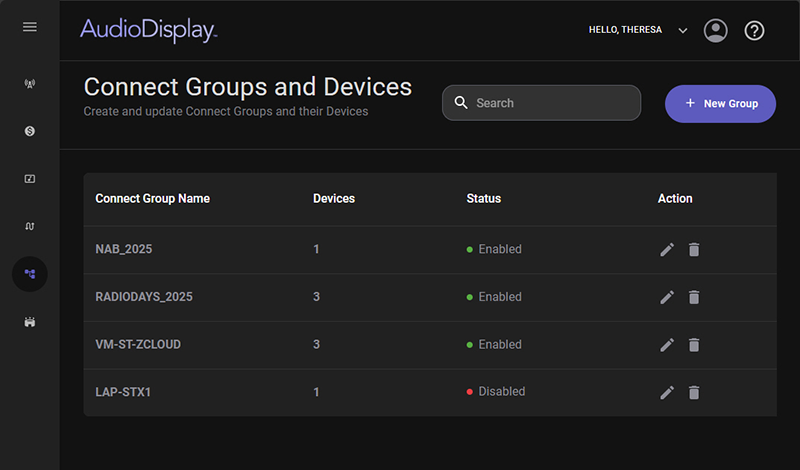The width and height of the screenshot is (800, 470).
Task: Select the LAP-STX1 group row
Action: coord(122,392)
